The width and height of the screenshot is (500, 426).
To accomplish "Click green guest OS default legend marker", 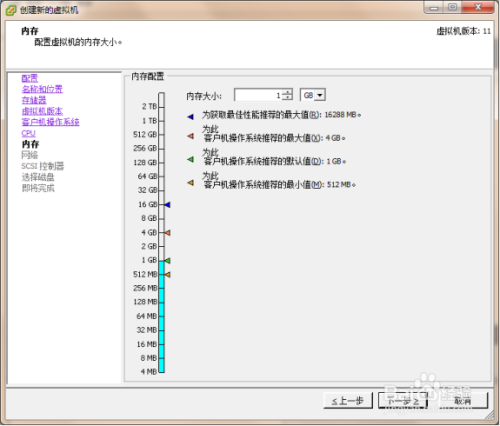I will tap(190, 159).
